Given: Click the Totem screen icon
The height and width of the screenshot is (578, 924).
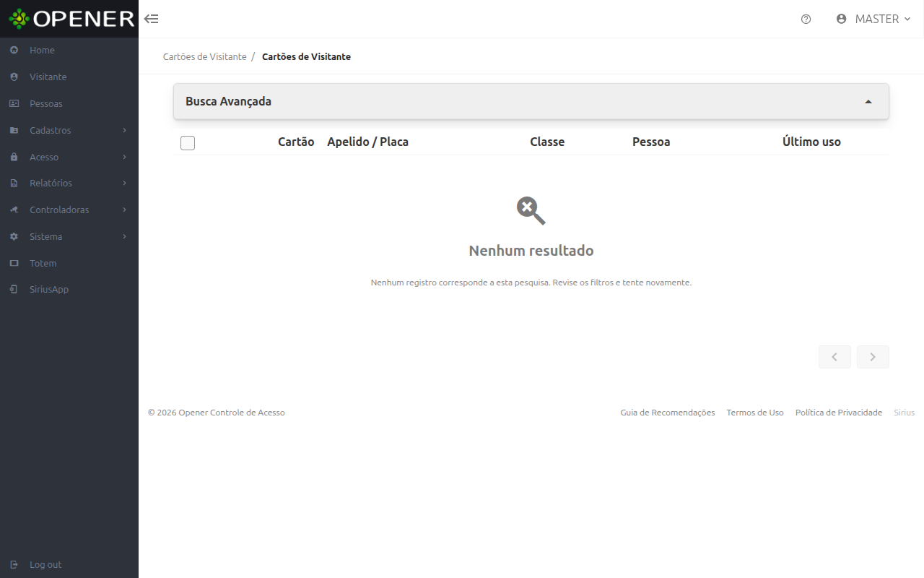Looking at the screenshot, I should coord(14,263).
